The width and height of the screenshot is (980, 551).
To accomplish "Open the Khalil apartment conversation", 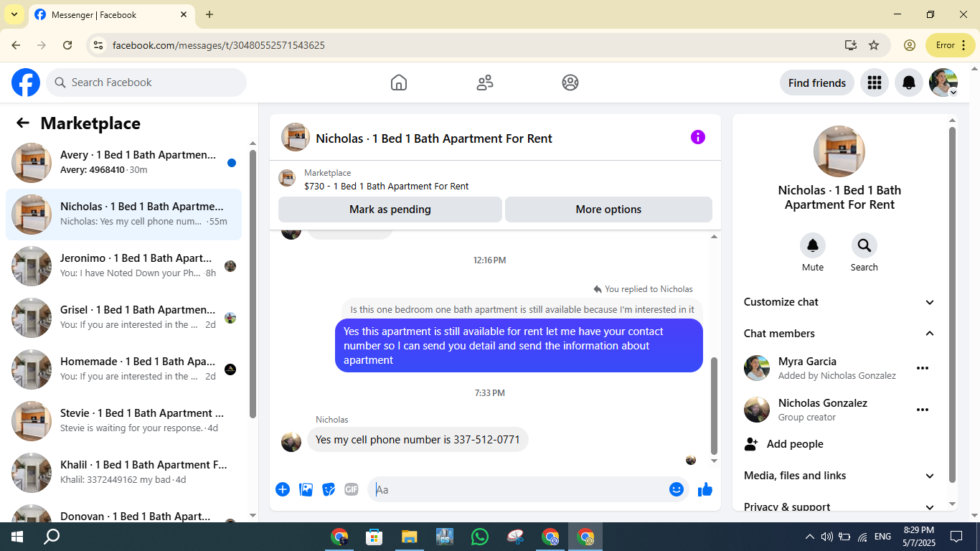I will point(123,473).
